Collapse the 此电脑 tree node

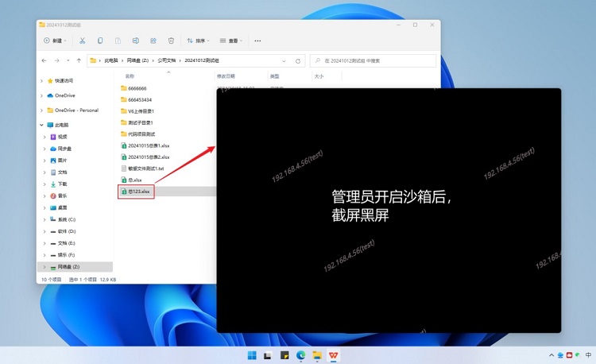(x=41, y=125)
